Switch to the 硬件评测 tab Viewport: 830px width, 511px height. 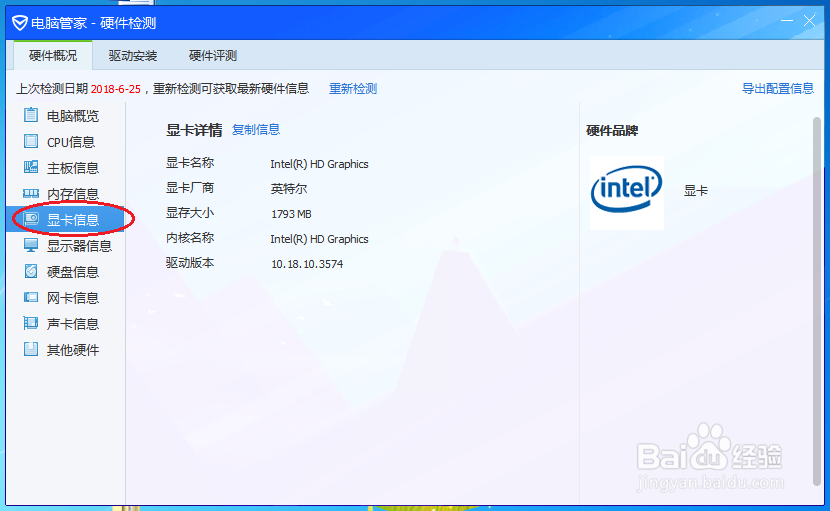coord(213,56)
